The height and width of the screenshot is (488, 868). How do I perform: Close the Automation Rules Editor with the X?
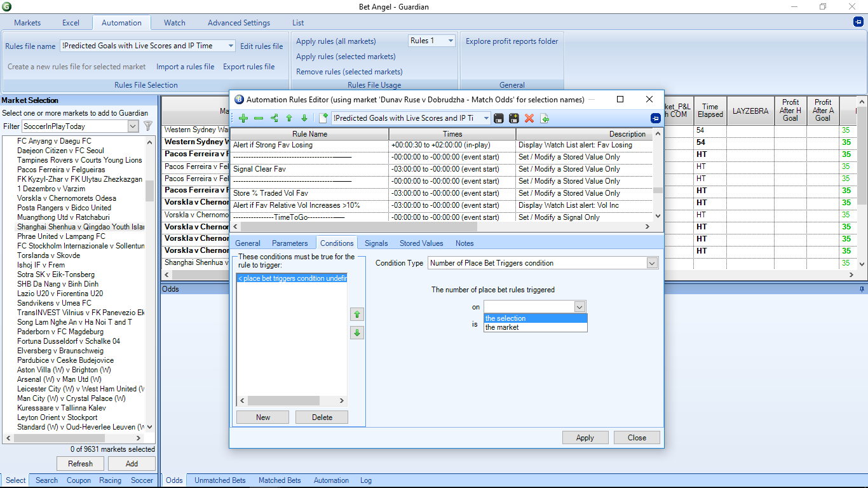pos(649,99)
